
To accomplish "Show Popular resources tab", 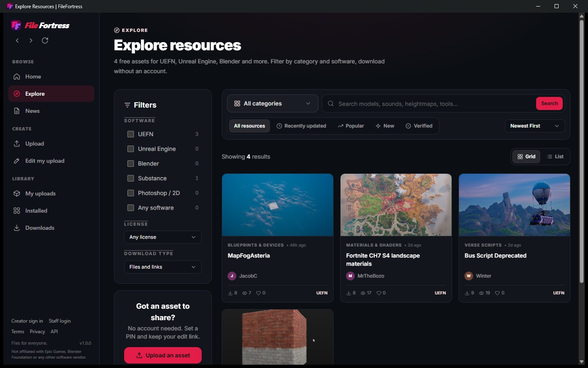I will [x=351, y=126].
